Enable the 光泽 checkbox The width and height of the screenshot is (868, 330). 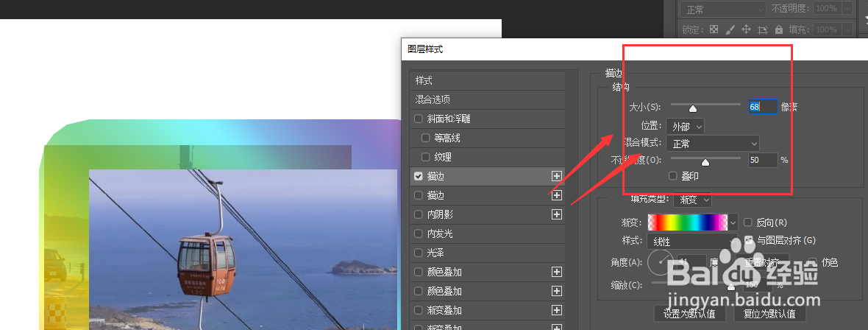(x=419, y=253)
